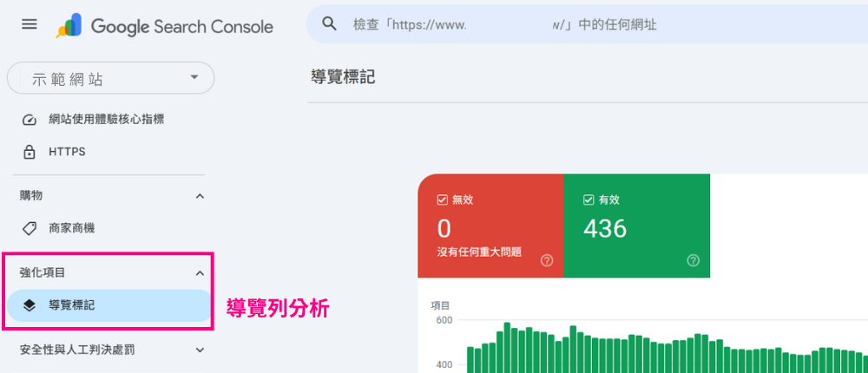Click the search magnifier icon
Image resolution: width=868 pixels, height=373 pixels.
point(329,23)
